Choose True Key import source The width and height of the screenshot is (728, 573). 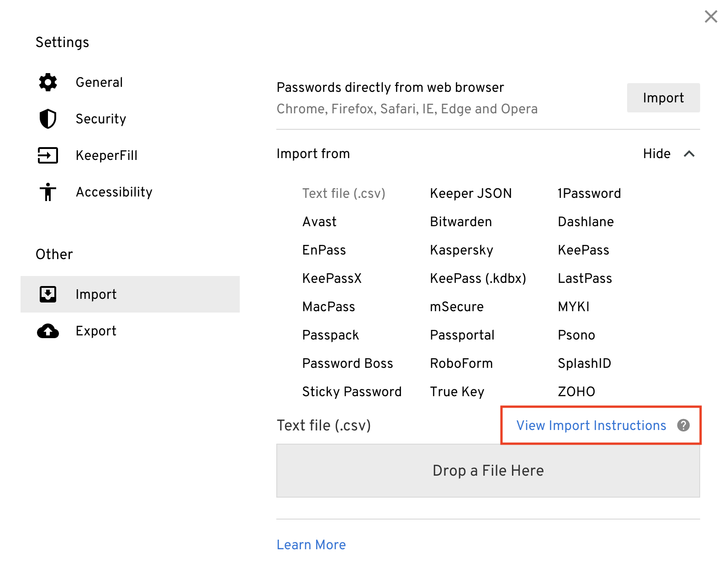[x=457, y=392]
